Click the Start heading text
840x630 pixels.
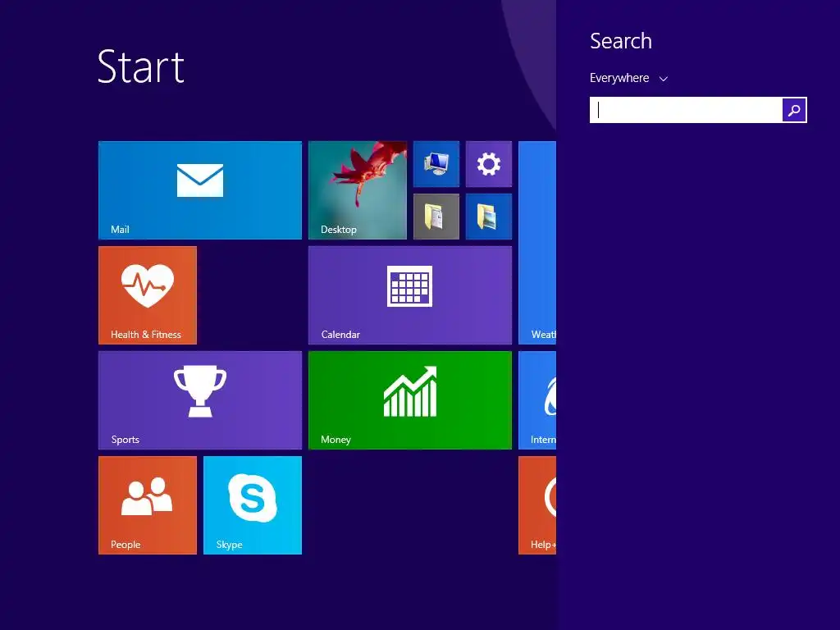click(141, 66)
